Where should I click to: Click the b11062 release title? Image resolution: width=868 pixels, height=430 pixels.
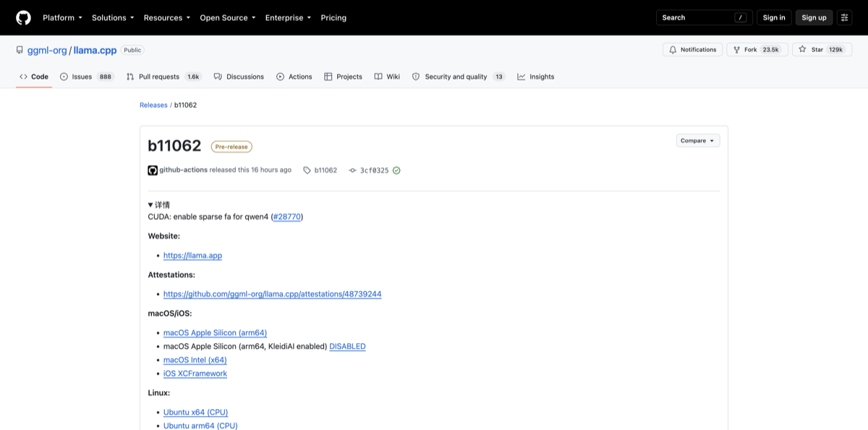click(x=174, y=146)
